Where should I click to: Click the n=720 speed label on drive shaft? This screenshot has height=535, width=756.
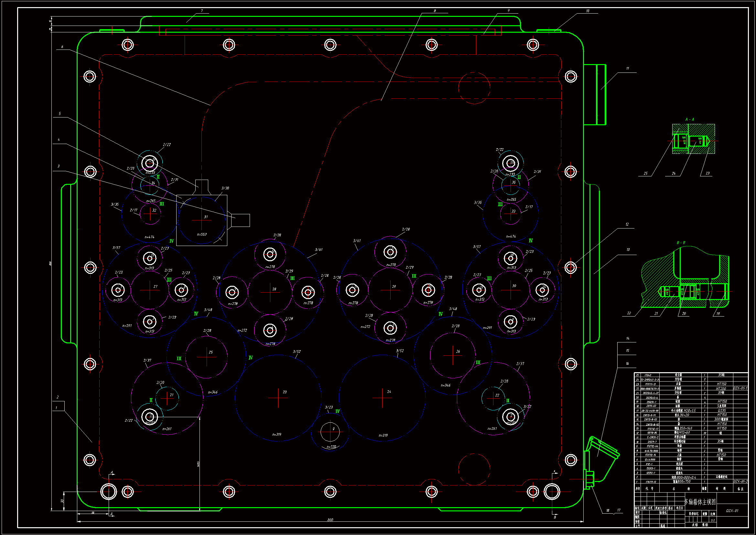point(331,447)
